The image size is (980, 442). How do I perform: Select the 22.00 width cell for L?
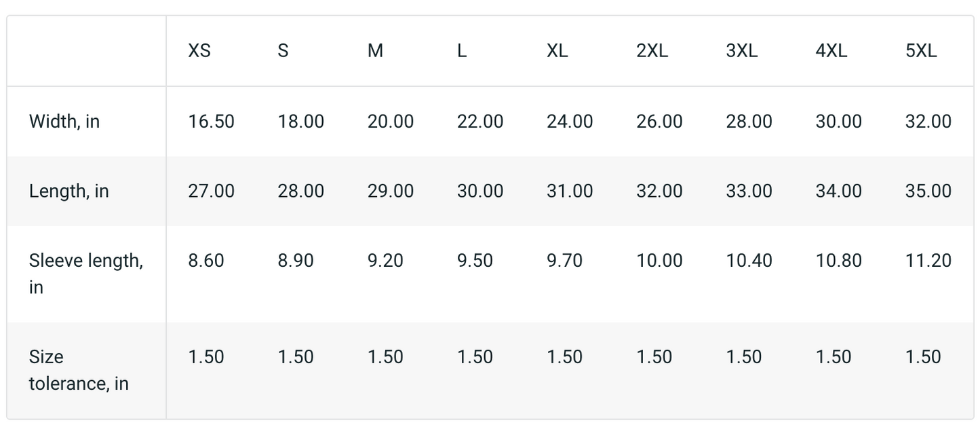click(480, 122)
